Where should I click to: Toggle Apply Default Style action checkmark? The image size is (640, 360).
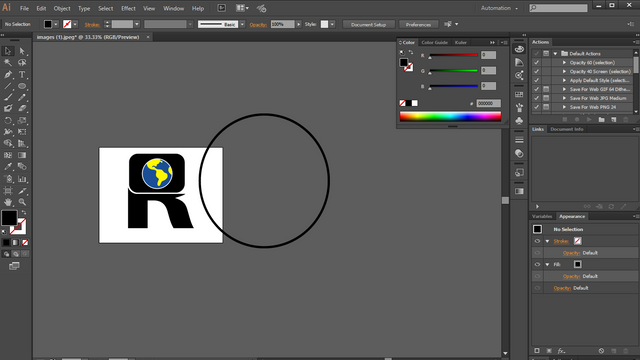[x=536, y=80]
